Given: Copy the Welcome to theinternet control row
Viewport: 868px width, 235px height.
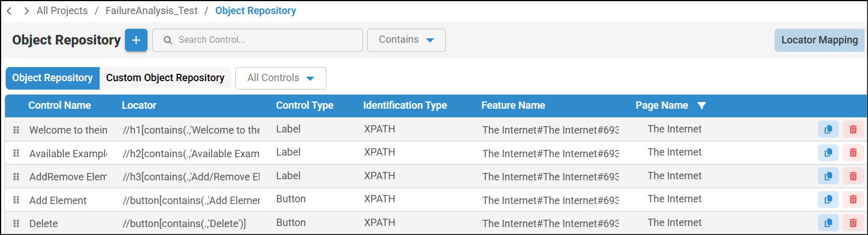Looking at the screenshot, I should point(828,129).
